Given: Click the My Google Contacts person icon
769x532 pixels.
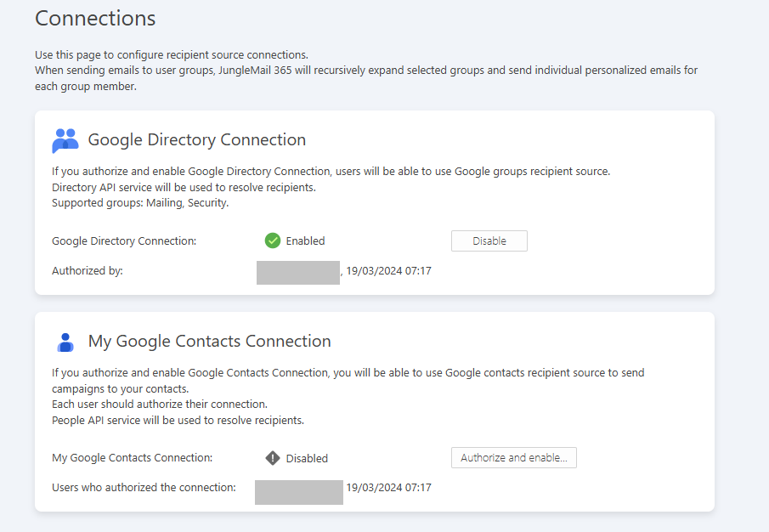Looking at the screenshot, I should click(x=65, y=342).
